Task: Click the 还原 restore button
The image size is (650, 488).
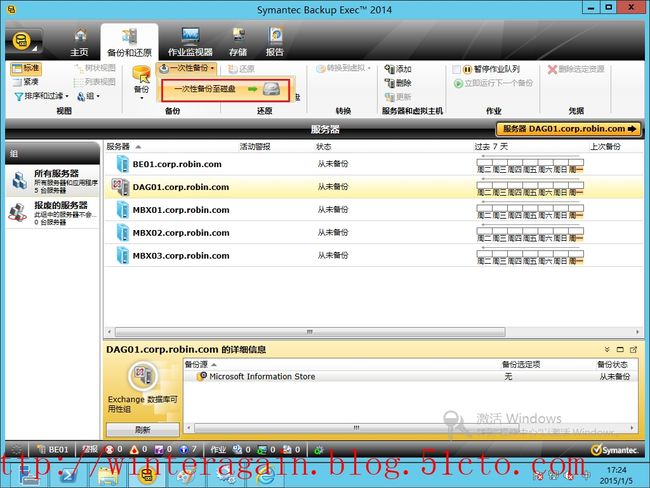Action: click(241, 69)
